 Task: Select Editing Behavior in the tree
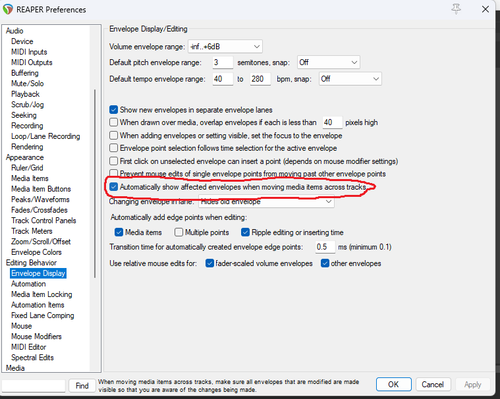point(31,263)
